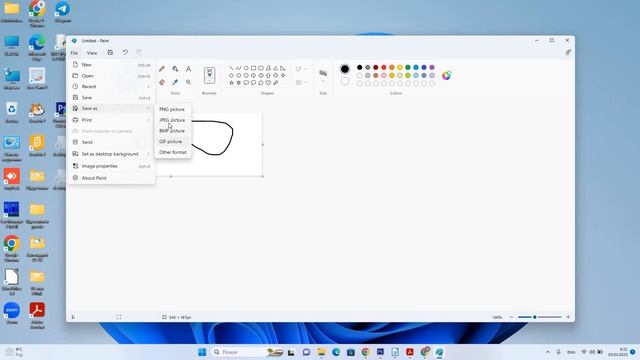Choose Send in the File menu
640x360 pixels.
point(111,142)
